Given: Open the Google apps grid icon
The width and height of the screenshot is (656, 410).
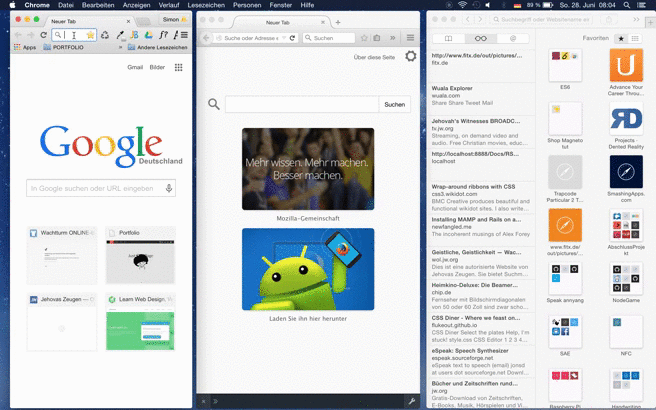Looking at the screenshot, I should (179, 67).
